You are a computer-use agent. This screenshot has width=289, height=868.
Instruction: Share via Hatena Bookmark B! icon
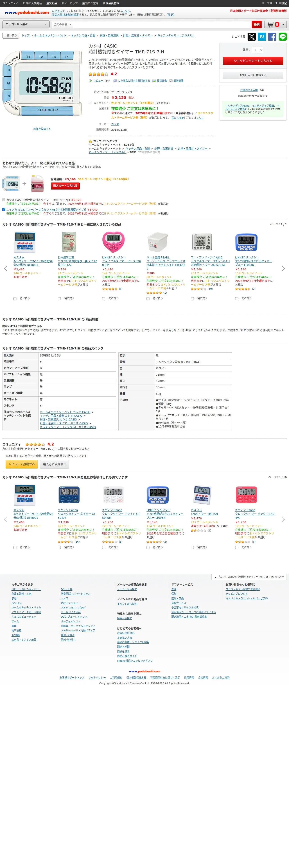point(262,37)
